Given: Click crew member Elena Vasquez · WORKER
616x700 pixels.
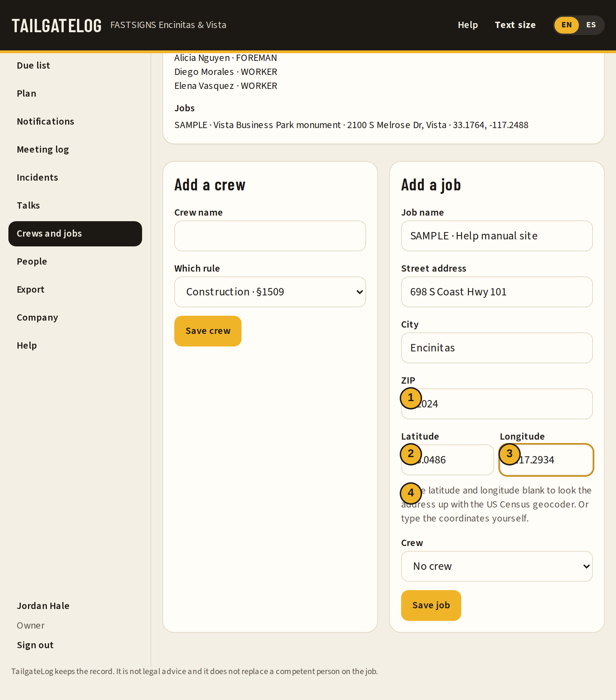Looking at the screenshot, I should coord(226,86).
